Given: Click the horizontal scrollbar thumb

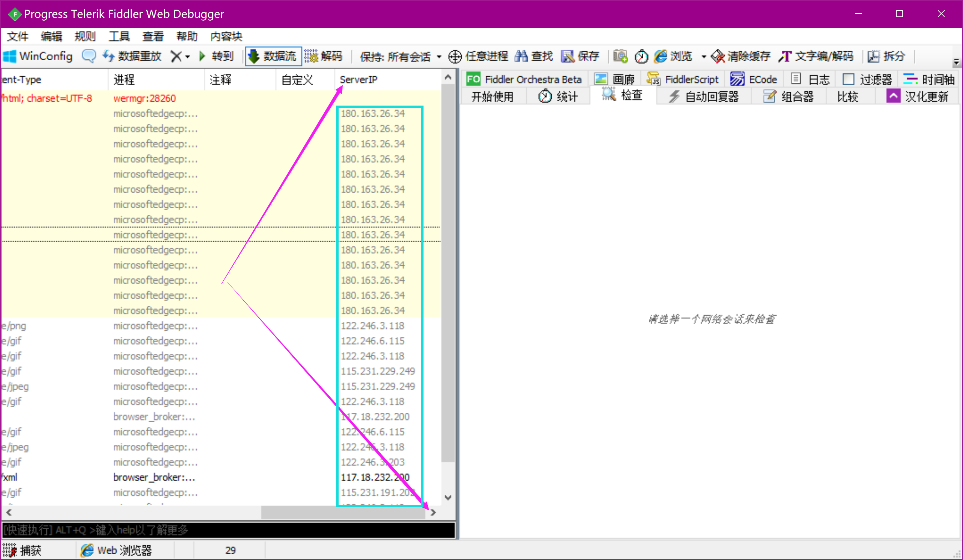Looking at the screenshot, I should click(343, 513).
